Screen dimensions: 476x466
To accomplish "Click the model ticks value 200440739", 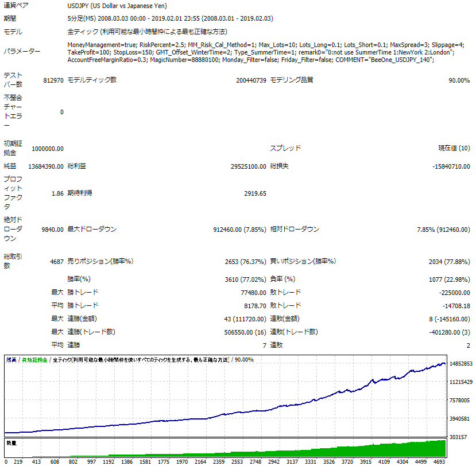I will point(251,80).
